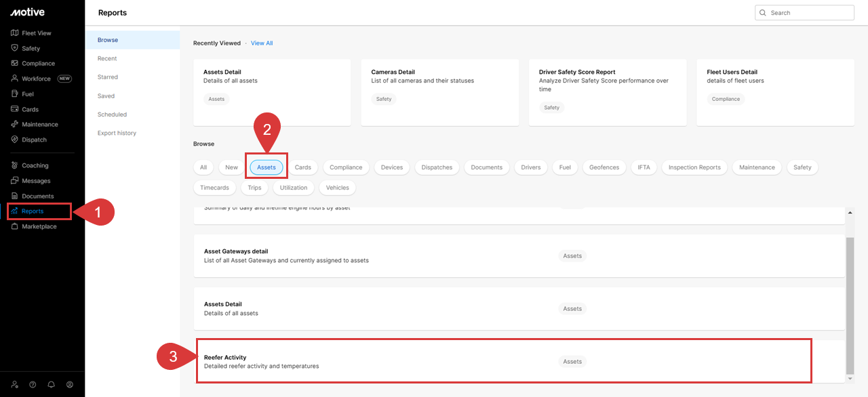Select the Assets filter chip
This screenshot has height=397, width=868.
pyautogui.click(x=267, y=167)
